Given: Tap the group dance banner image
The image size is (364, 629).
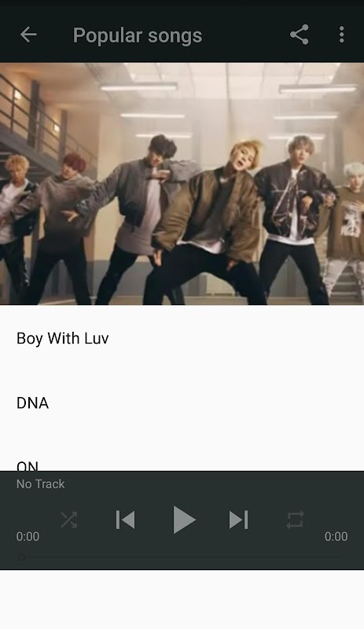Looking at the screenshot, I should pos(182,183).
